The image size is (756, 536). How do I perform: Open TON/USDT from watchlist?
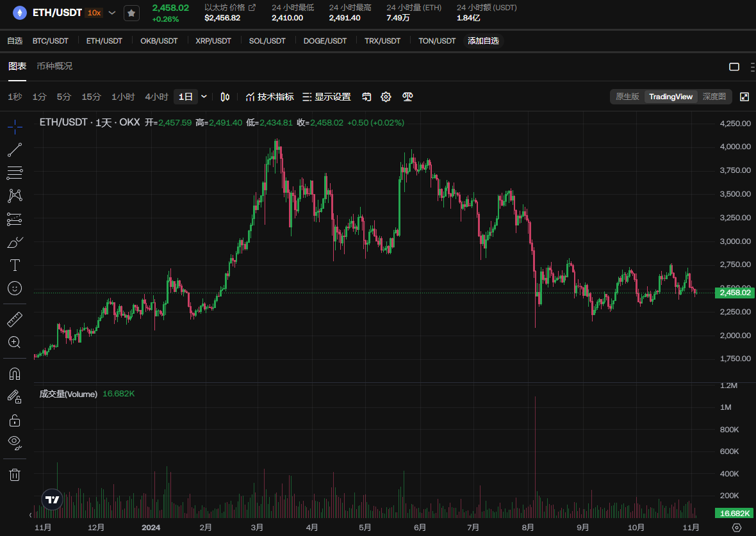437,41
